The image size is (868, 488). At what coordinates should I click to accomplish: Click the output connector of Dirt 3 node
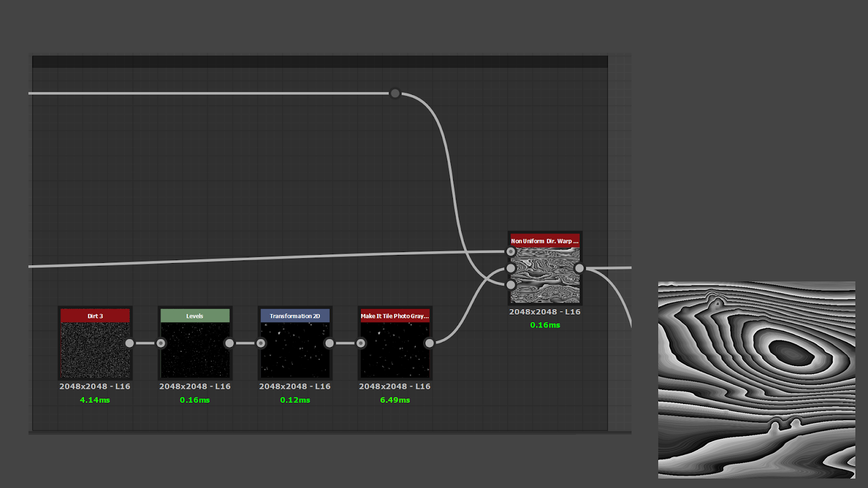pyautogui.click(x=130, y=343)
